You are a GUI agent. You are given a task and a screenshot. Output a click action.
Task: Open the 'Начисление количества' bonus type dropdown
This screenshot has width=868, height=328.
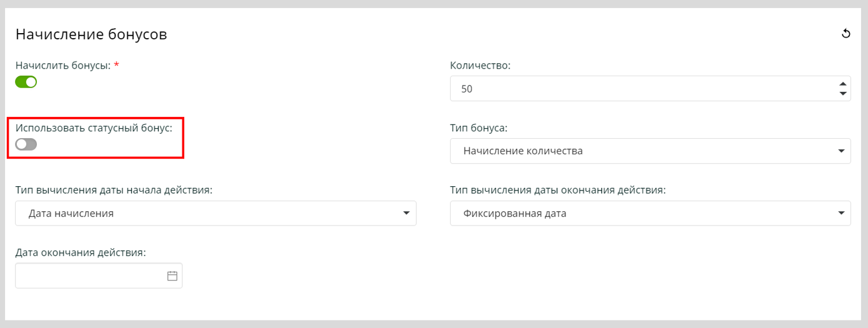(x=649, y=151)
